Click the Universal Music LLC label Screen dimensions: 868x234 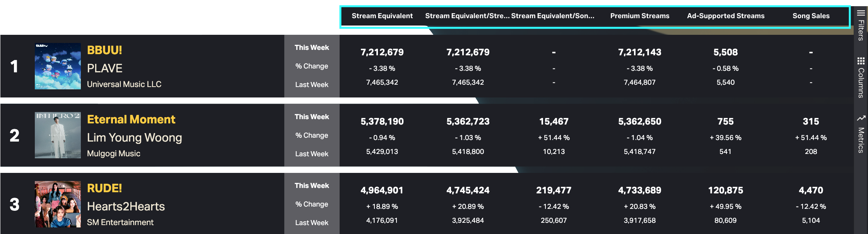click(x=124, y=84)
